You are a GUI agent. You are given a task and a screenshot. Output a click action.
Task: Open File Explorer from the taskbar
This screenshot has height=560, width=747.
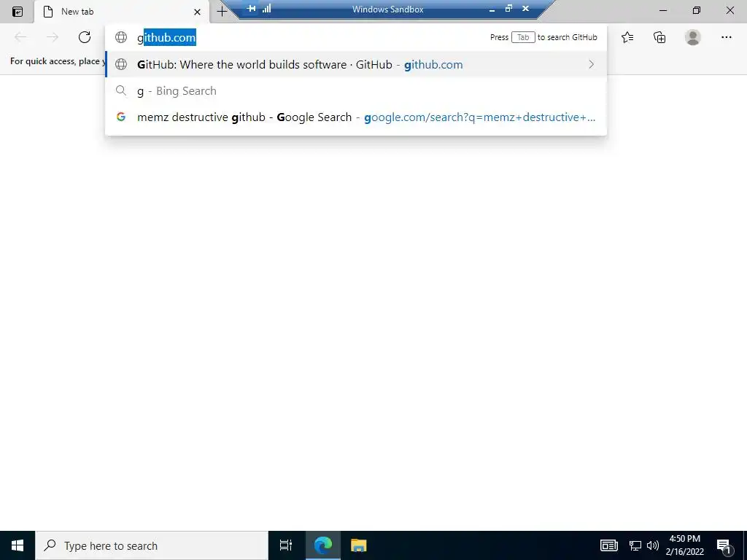[358, 545]
